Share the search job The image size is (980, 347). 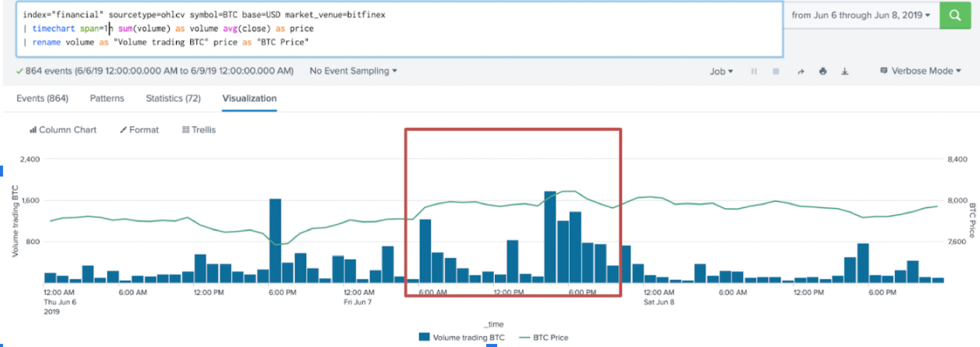click(801, 71)
